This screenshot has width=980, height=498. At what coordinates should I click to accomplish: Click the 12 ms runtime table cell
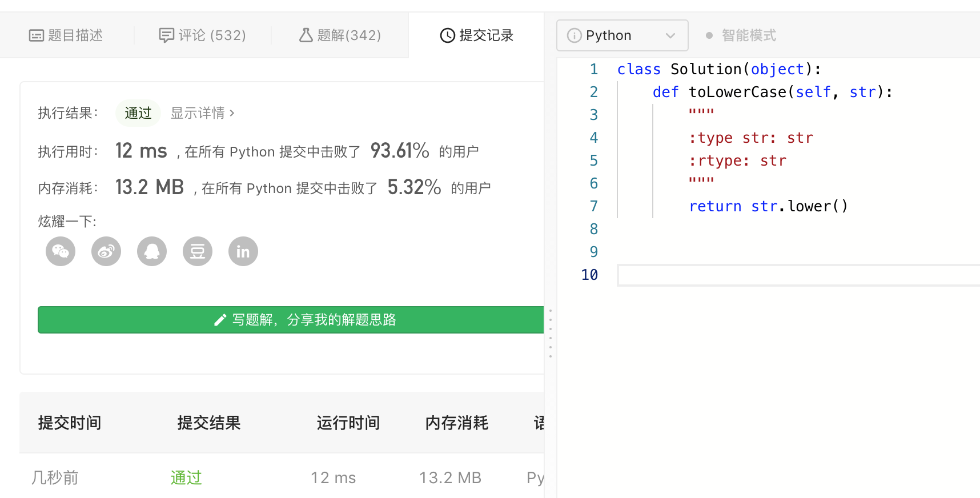pyautogui.click(x=334, y=477)
